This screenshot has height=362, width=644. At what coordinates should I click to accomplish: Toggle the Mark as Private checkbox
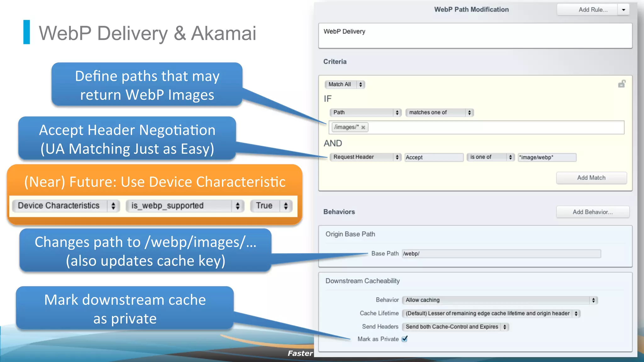pyautogui.click(x=405, y=339)
